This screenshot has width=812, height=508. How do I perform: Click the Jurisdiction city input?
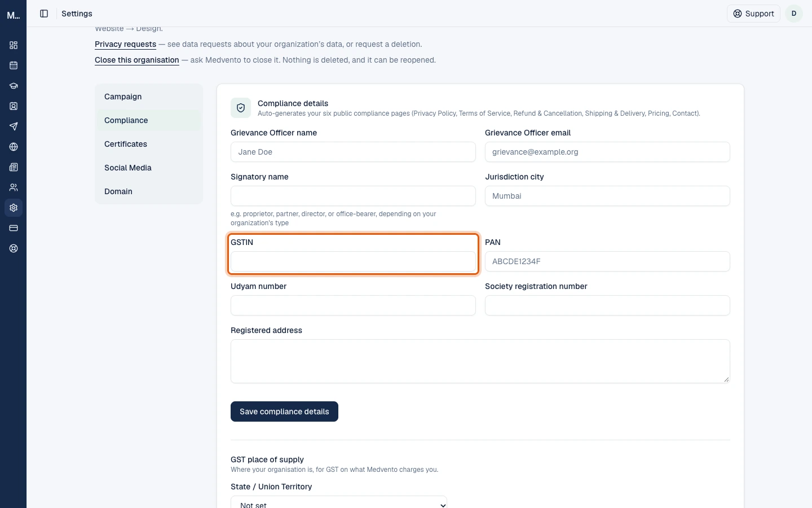[x=607, y=196]
